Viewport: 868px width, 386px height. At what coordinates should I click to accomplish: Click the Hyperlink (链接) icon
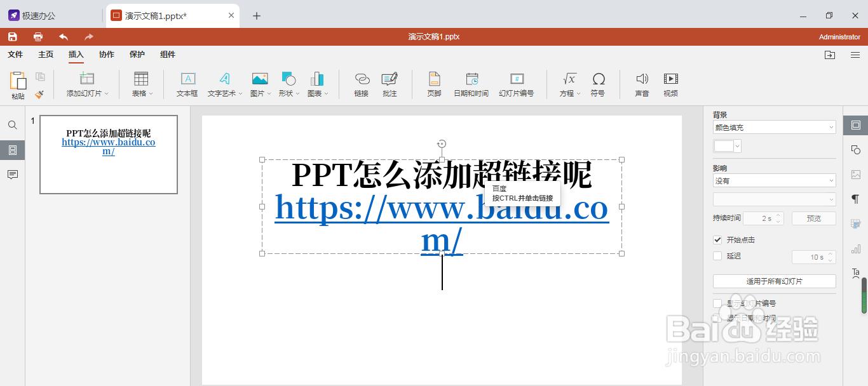(362, 79)
